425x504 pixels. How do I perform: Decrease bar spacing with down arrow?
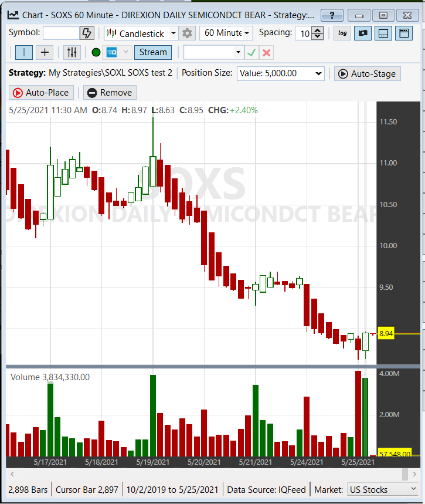pos(318,36)
